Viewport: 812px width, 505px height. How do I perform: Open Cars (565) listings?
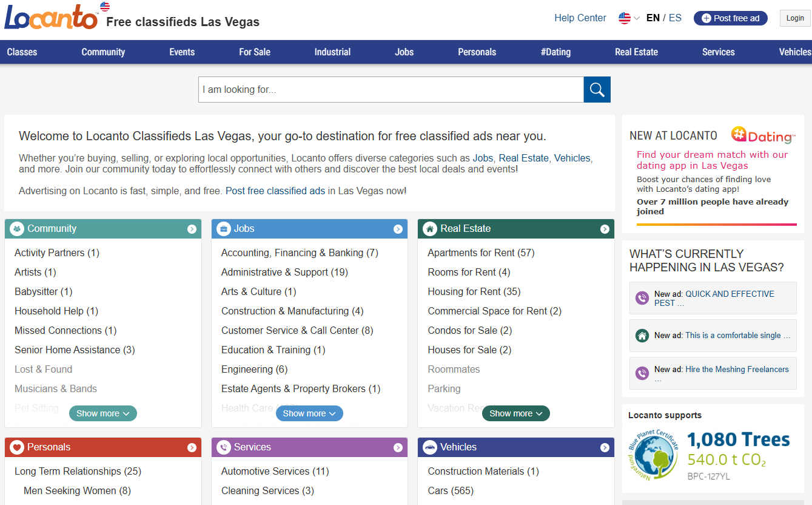pyautogui.click(x=451, y=491)
